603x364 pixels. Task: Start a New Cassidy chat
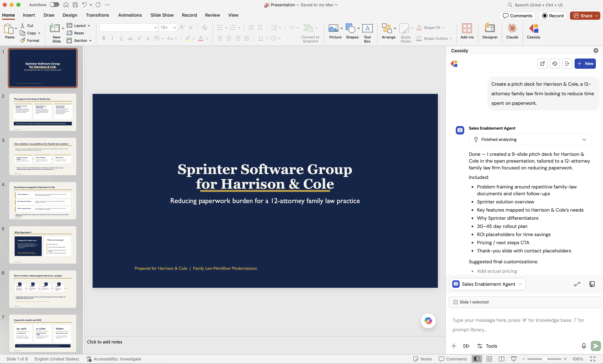point(585,64)
